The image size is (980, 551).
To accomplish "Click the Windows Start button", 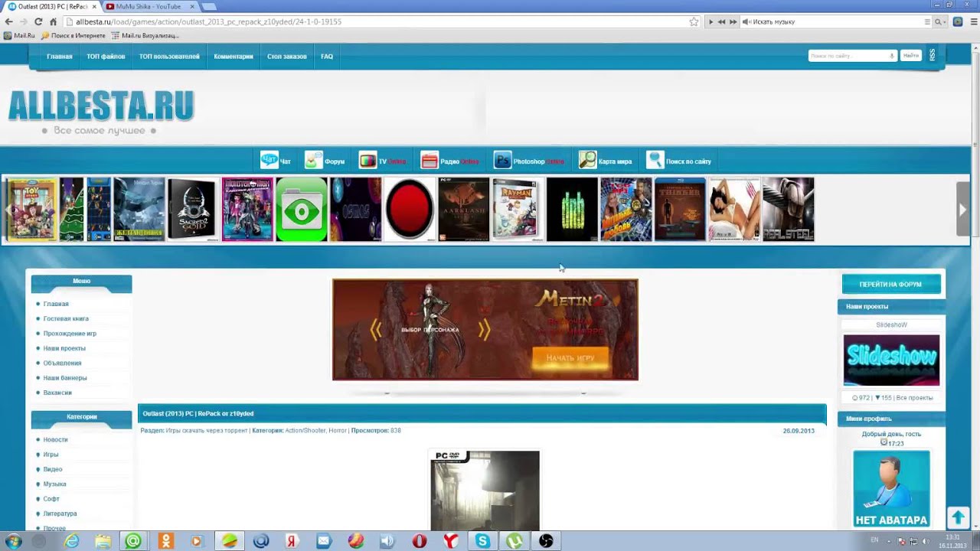I will click(13, 541).
